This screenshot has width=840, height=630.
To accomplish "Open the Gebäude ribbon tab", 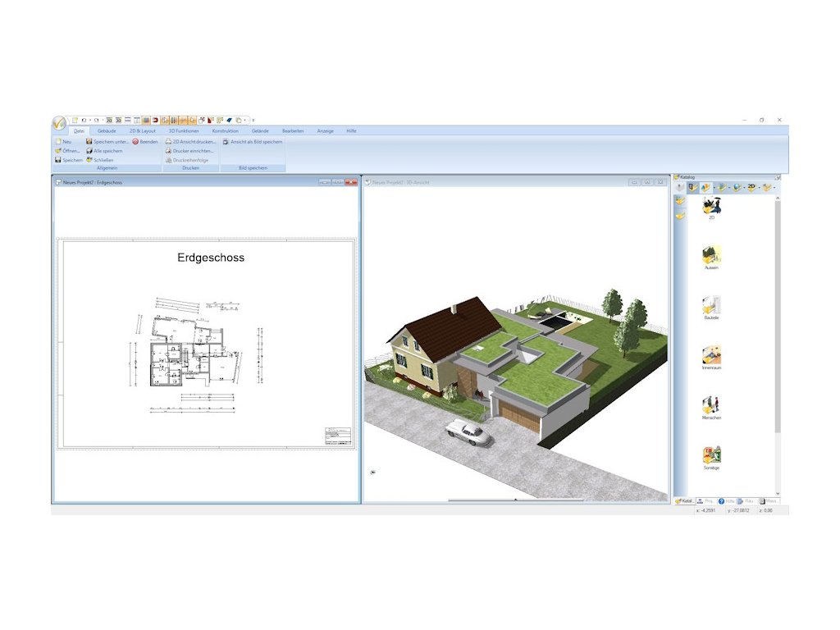I will click(x=107, y=130).
